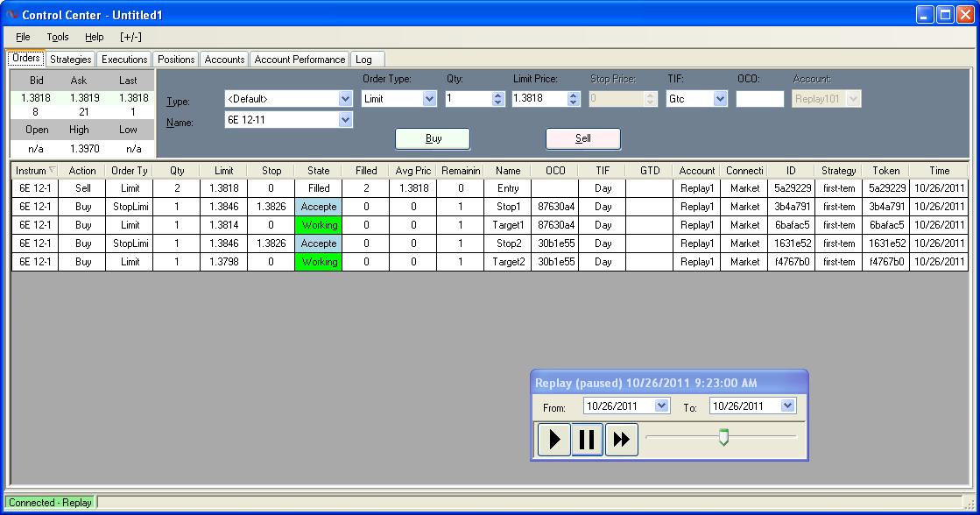Screen dimensions: 980x515
Task: Open the File menu
Action: (23, 37)
